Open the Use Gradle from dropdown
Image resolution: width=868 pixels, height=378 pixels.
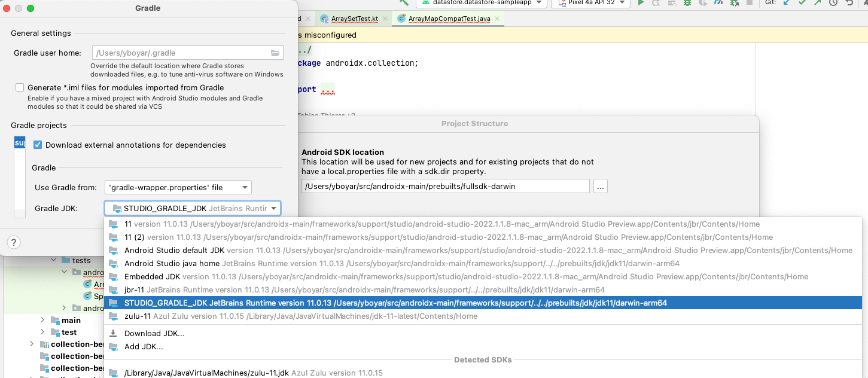pyautogui.click(x=178, y=187)
